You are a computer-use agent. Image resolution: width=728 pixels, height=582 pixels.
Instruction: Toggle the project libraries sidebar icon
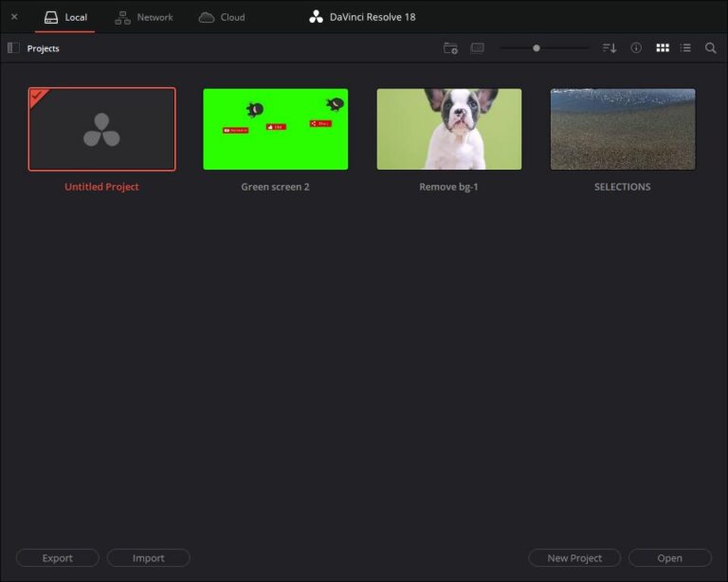click(13, 47)
